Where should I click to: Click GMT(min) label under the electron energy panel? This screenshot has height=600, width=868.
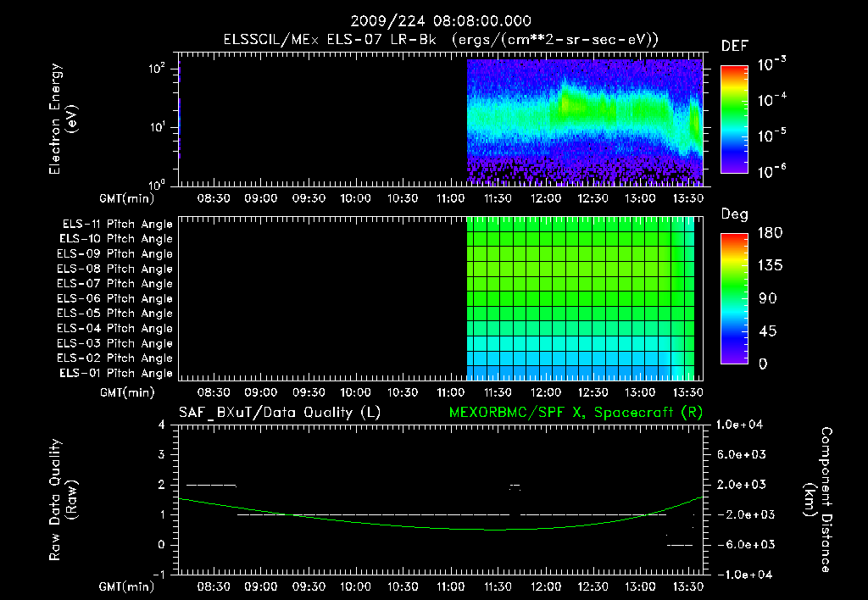point(127,198)
